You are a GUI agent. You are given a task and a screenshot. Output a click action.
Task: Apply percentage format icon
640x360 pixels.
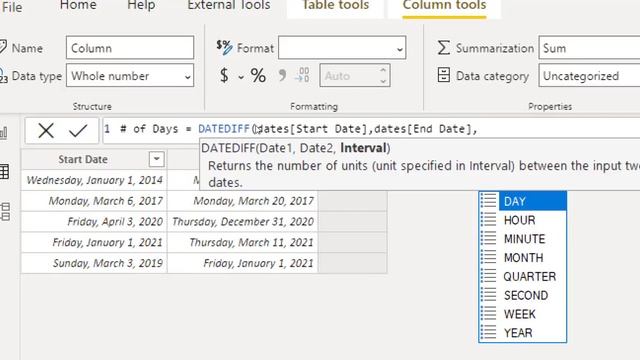(x=258, y=76)
